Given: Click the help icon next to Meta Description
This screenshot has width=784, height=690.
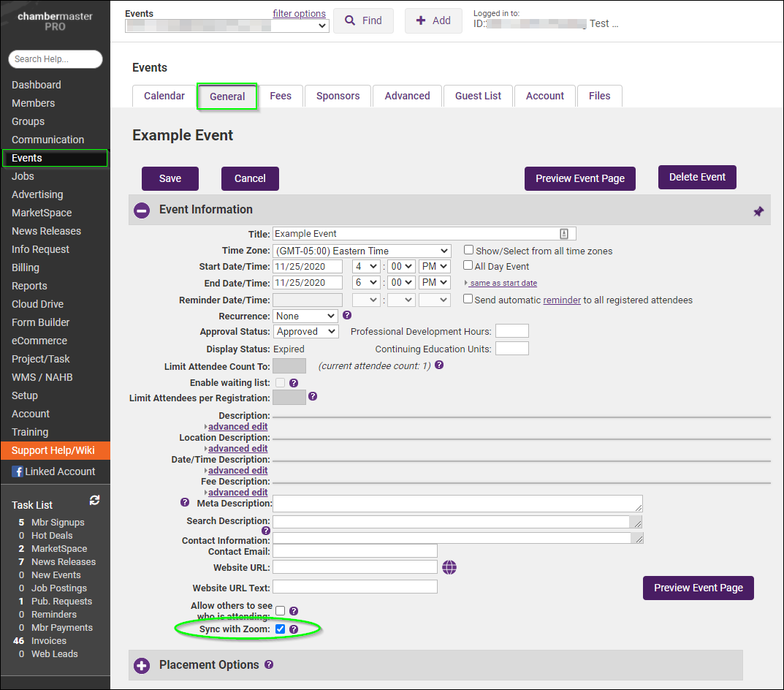Looking at the screenshot, I should tap(185, 502).
